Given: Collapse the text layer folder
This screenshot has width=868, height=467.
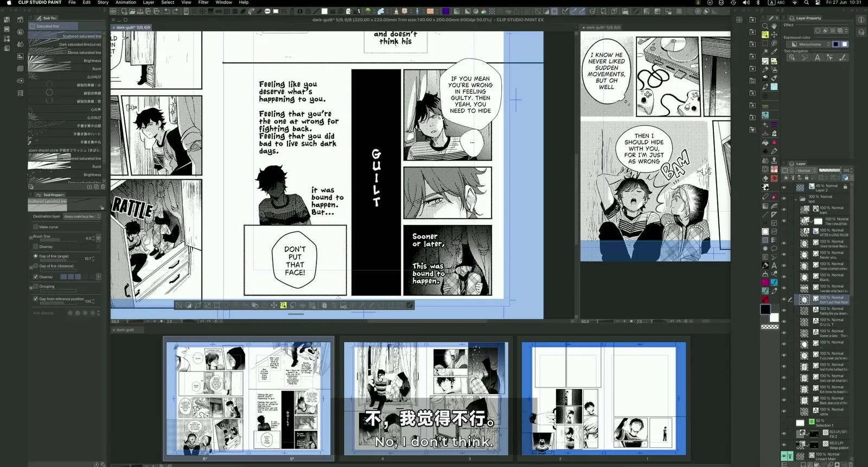Looking at the screenshot, I should pos(796,199).
